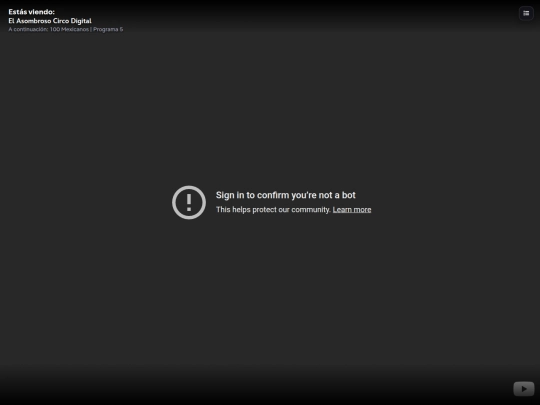The height and width of the screenshot is (405, 540).
Task: Click the title El Asombroso Circo Digital
Action: (50, 21)
